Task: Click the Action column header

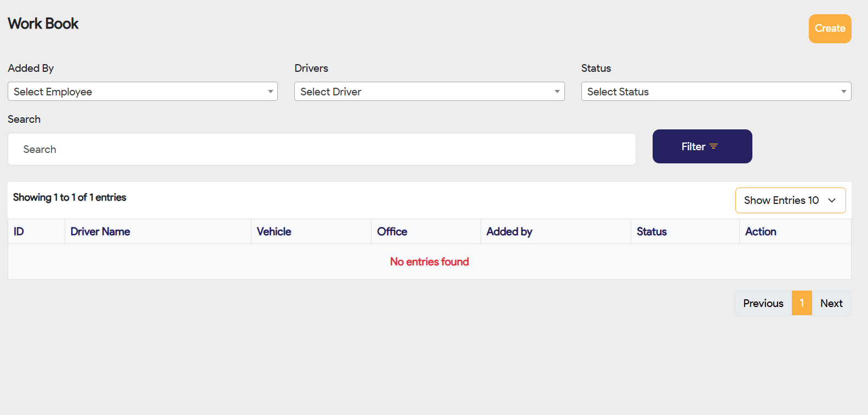Action: tap(761, 232)
